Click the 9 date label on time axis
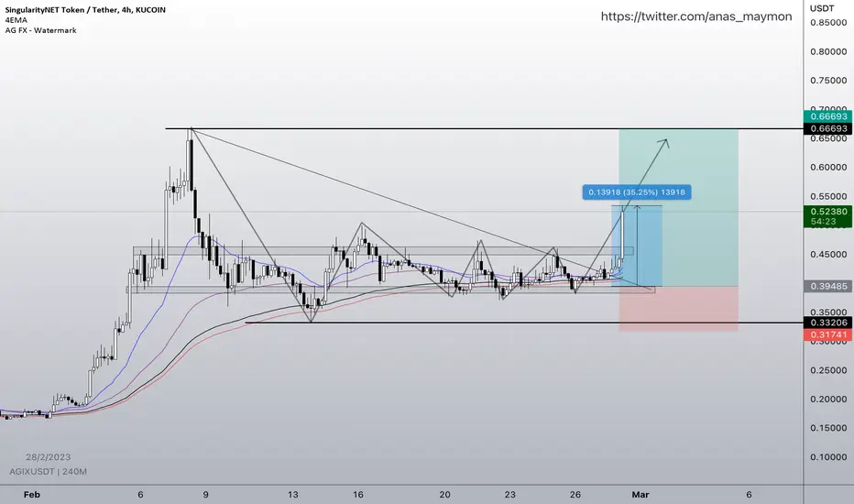This screenshot has height=504, width=854. 206,494
